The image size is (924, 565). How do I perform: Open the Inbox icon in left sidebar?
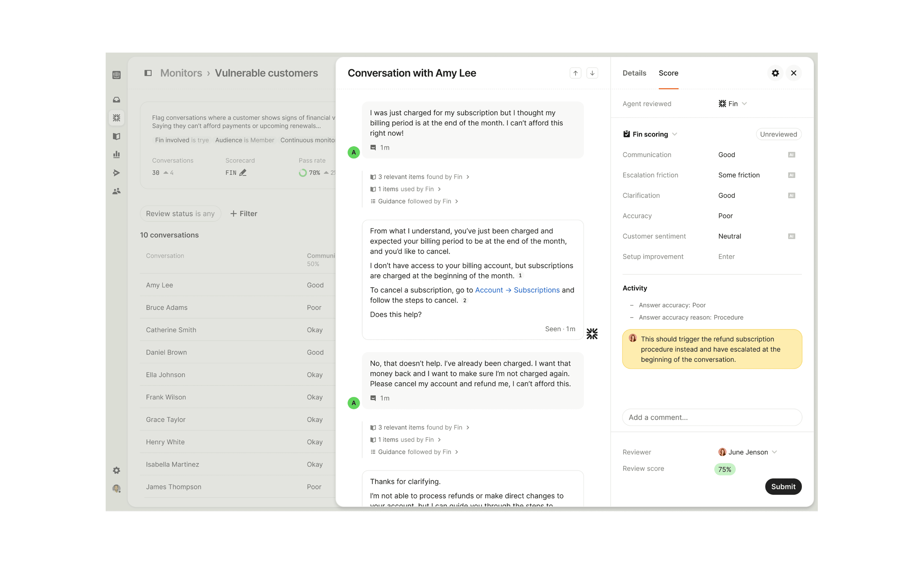[x=116, y=100]
